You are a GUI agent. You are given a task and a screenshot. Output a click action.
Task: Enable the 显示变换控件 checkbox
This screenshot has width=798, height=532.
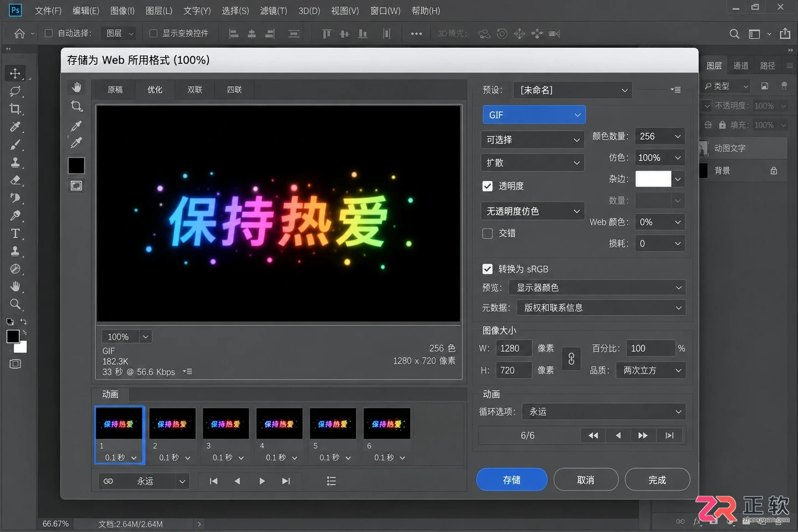(x=154, y=33)
